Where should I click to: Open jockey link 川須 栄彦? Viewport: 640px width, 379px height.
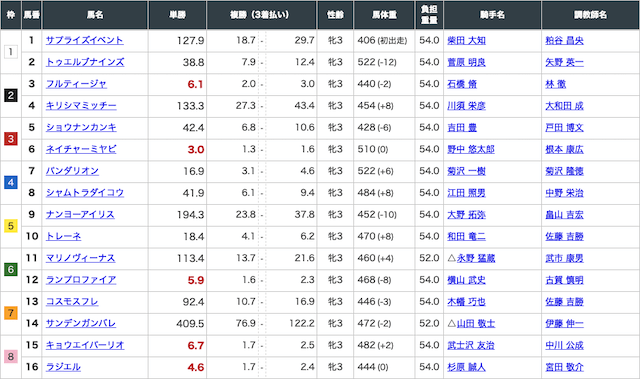tap(467, 106)
